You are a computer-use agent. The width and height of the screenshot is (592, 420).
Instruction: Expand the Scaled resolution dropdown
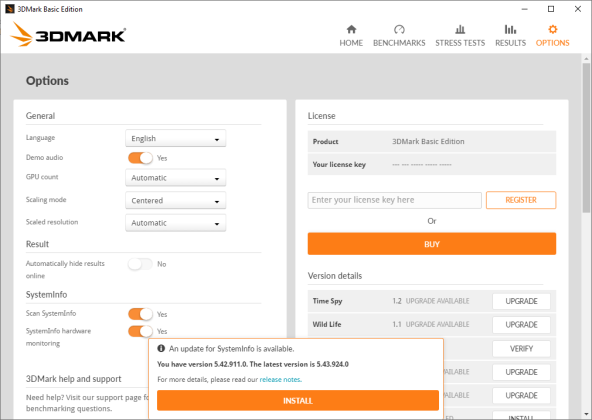[x=176, y=223]
